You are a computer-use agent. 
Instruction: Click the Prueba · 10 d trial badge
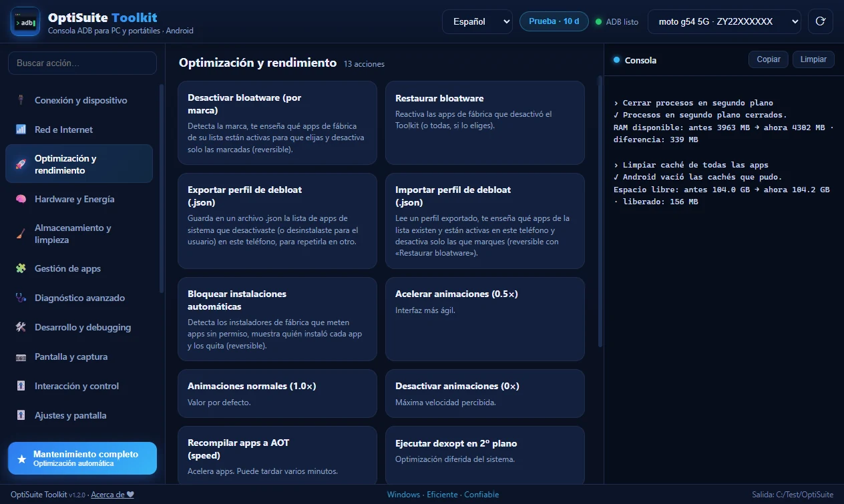point(554,21)
